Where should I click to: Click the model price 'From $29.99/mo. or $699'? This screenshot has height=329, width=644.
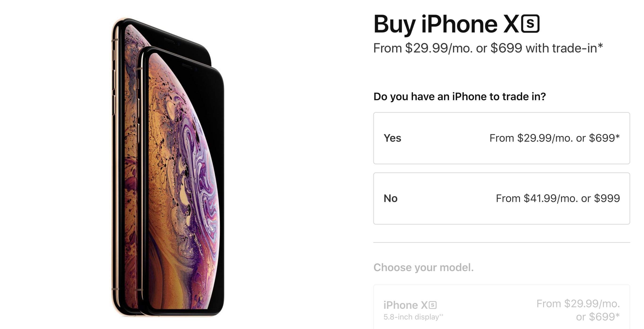(x=578, y=310)
